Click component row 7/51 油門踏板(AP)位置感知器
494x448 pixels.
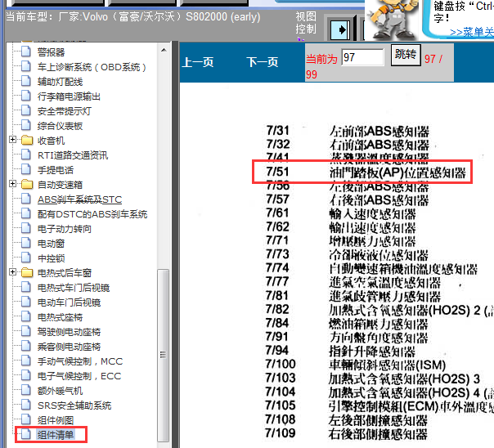pos(366,172)
